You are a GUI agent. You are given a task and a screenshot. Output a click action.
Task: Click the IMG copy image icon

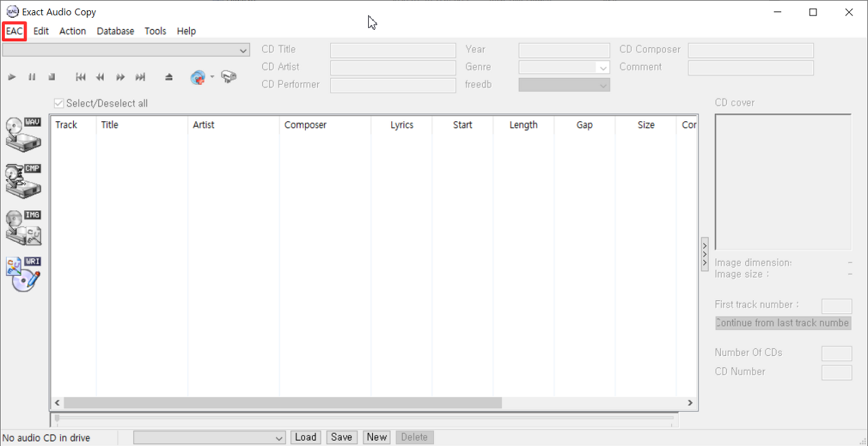click(23, 227)
